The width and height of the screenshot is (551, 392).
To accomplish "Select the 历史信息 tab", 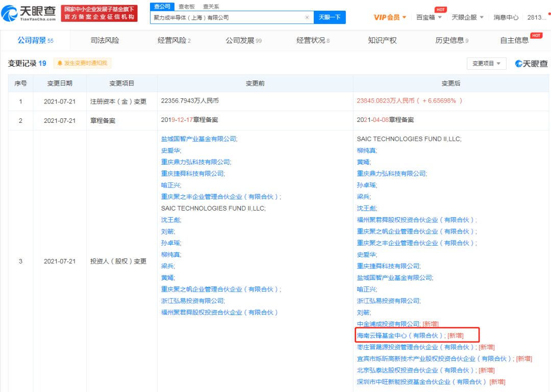I will [452, 40].
